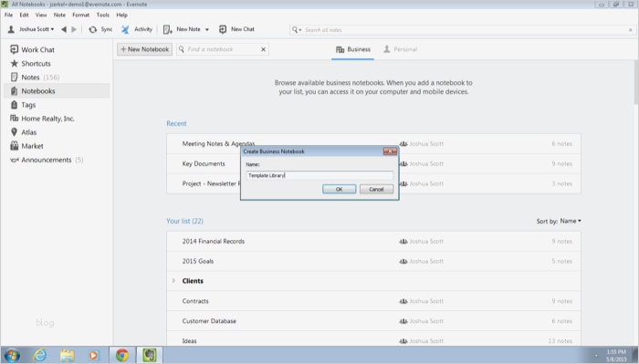Image resolution: width=639 pixels, height=364 pixels.
Task: Switch to the Personal tab
Action: pos(400,49)
